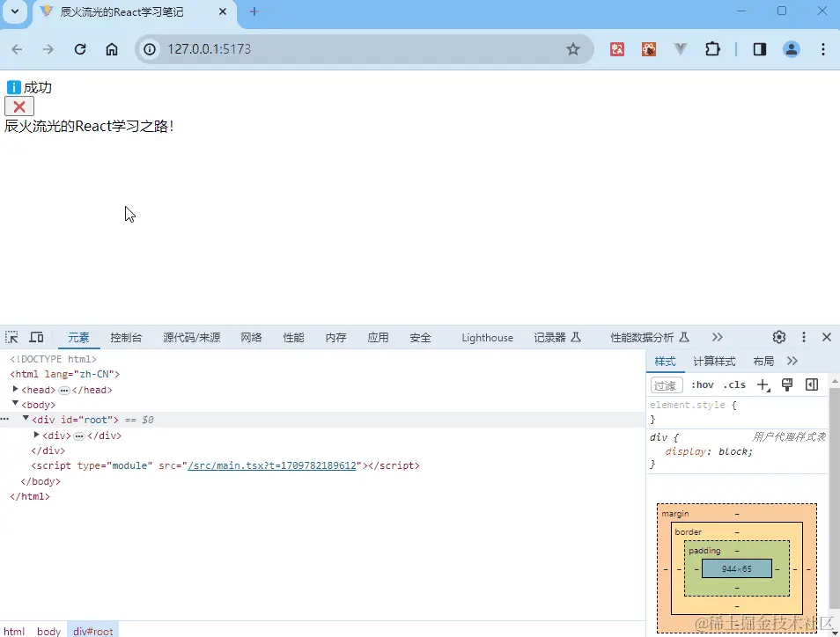This screenshot has width=840, height=637.
Task: Click the 944×65 box model content area
Action: [738, 568]
